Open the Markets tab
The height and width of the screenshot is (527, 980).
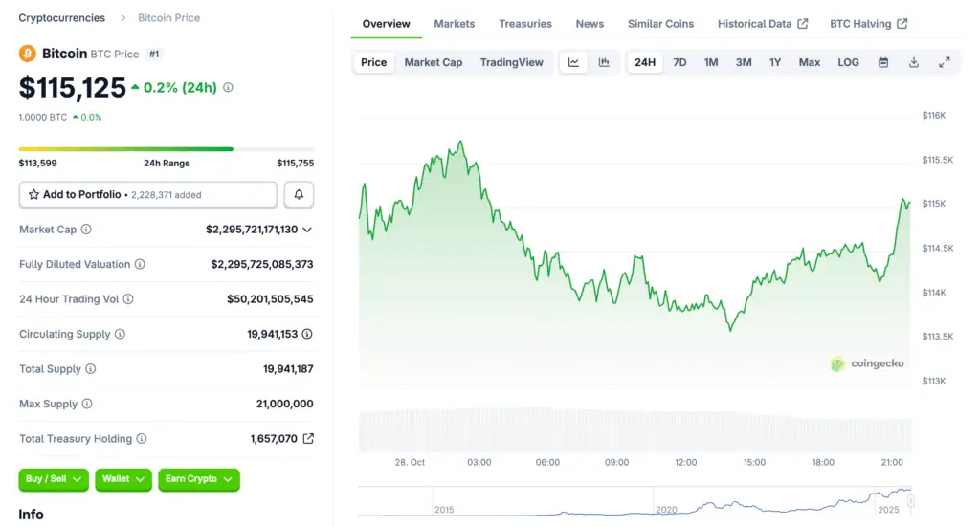click(x=454, y=24)
